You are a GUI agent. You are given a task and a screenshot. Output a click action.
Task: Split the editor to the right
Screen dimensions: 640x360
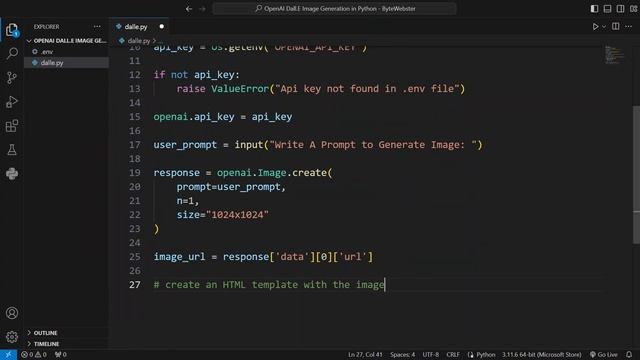(616, 27)
